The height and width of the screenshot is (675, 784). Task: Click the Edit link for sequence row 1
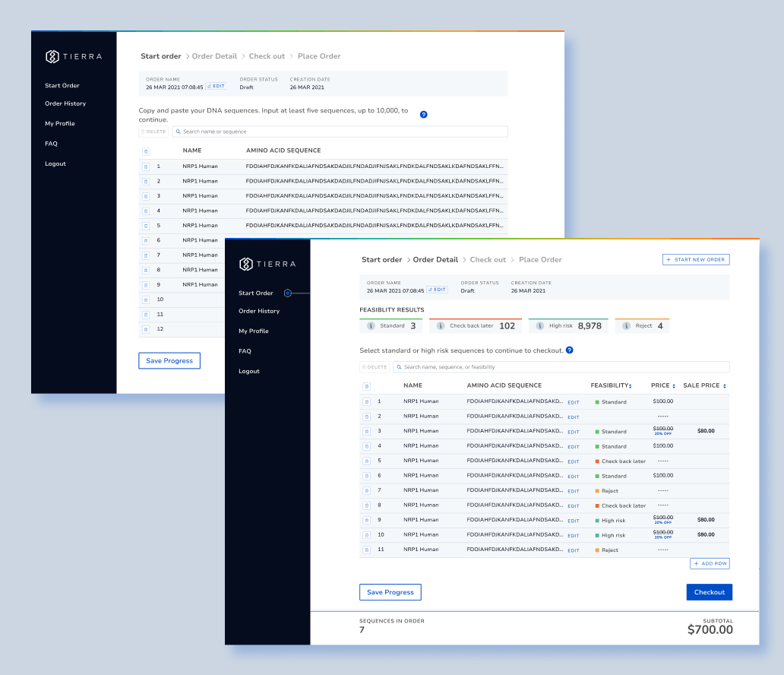[x=574, y=402]
